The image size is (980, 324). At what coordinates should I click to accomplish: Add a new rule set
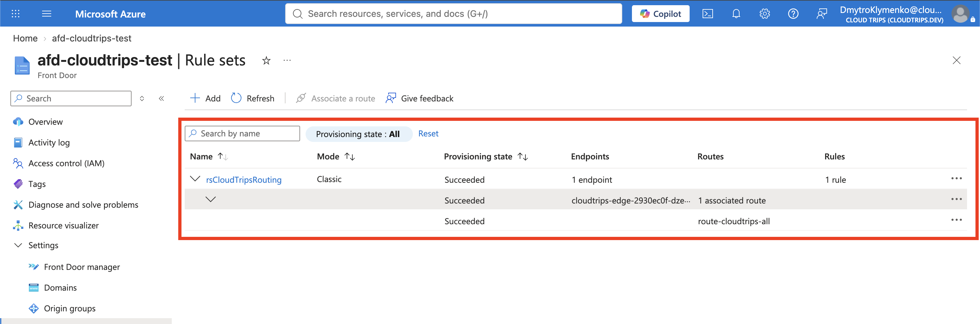[205, 98]
